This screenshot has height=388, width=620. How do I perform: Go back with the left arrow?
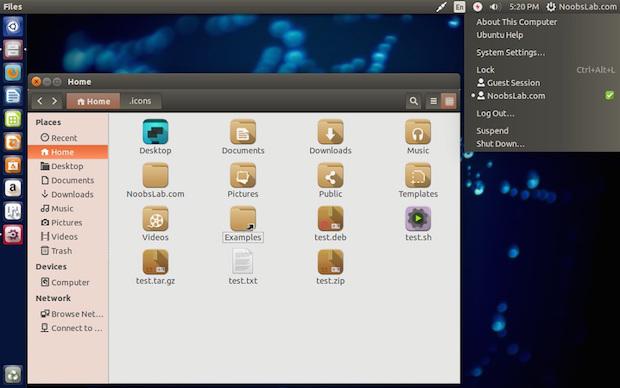click(40, 101)
